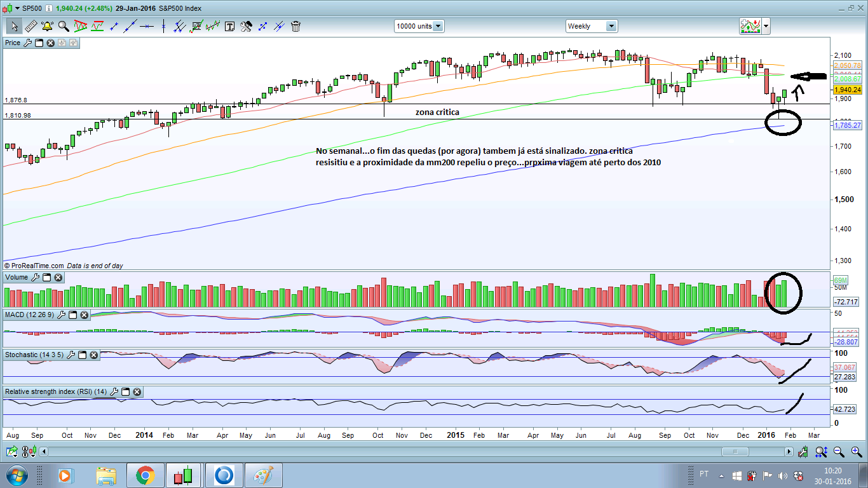Open the hammer and wrench settings tool
Image resolution: width=868 pixels, height=488 pixels.
(x=246, y=26)
